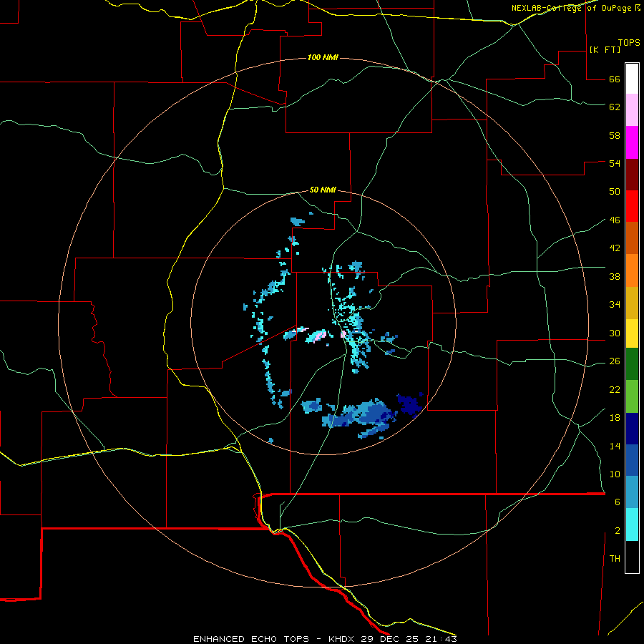Click the 10 legend value
Viewport: 644px width, 644px height.
[x=615, y=474]
